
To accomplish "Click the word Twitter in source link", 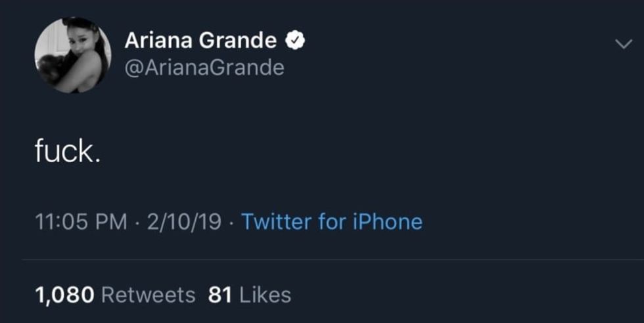I will coord(276,222).
